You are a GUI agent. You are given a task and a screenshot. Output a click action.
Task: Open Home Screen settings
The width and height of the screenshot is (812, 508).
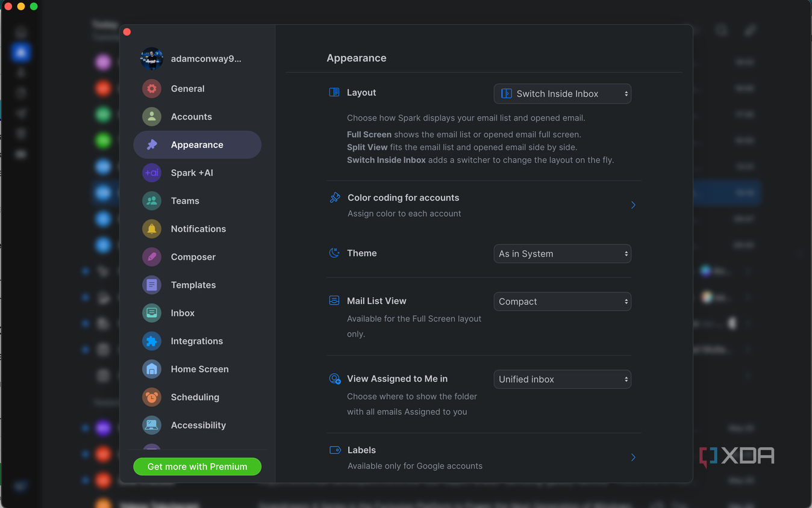(198, 369)
